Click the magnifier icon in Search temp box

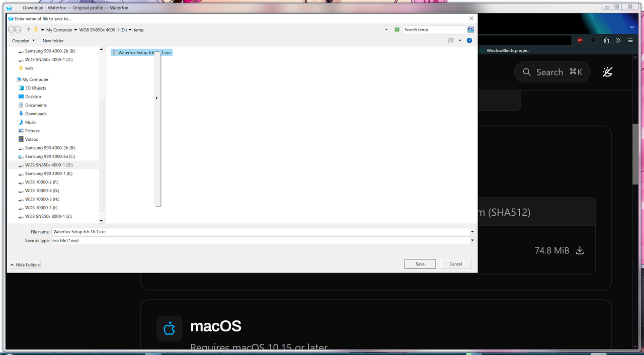470,30
